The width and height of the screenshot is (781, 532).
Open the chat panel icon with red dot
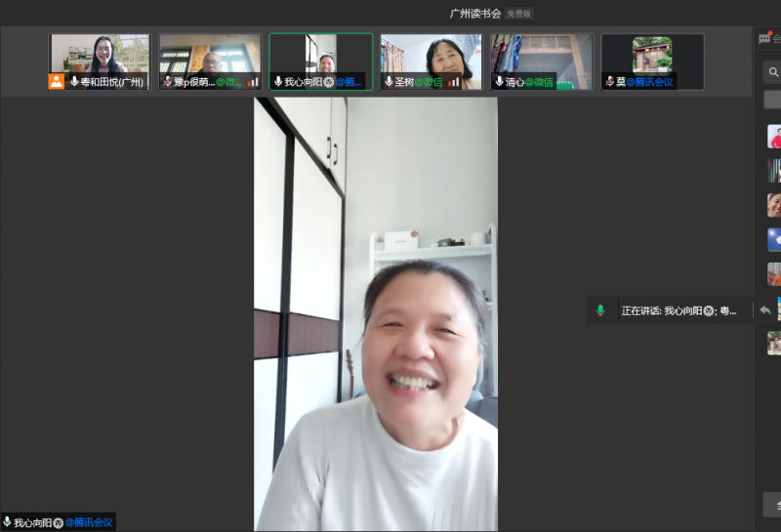point(765,39)
